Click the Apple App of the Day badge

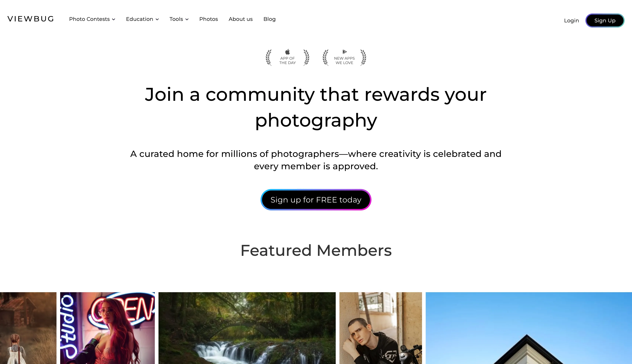287,58
